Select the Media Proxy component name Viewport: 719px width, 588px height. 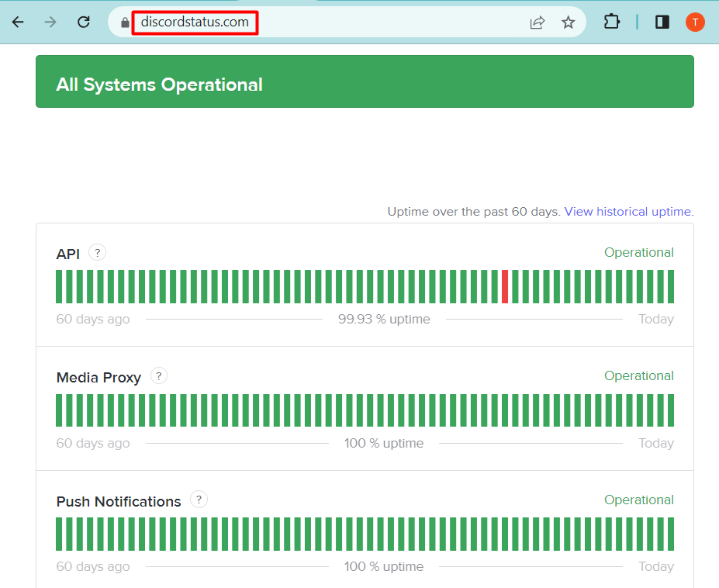(x=99, y=378)
